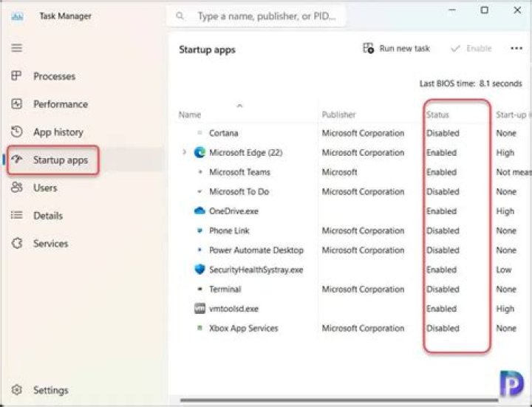Click the Run new task icon
532x407 pixels.
click(369, 48)
